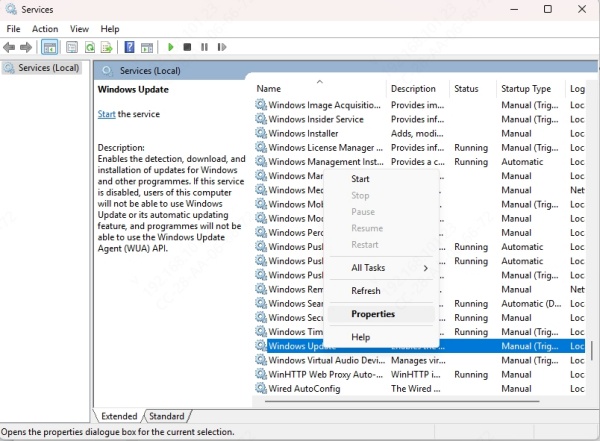The image size is (600, 441).
Task: Expand the All Tasks submenu
Action: click(381, 268)
